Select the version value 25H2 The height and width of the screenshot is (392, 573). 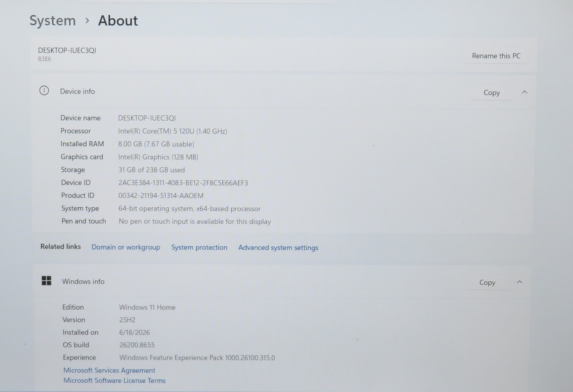[x=127, y=320]
